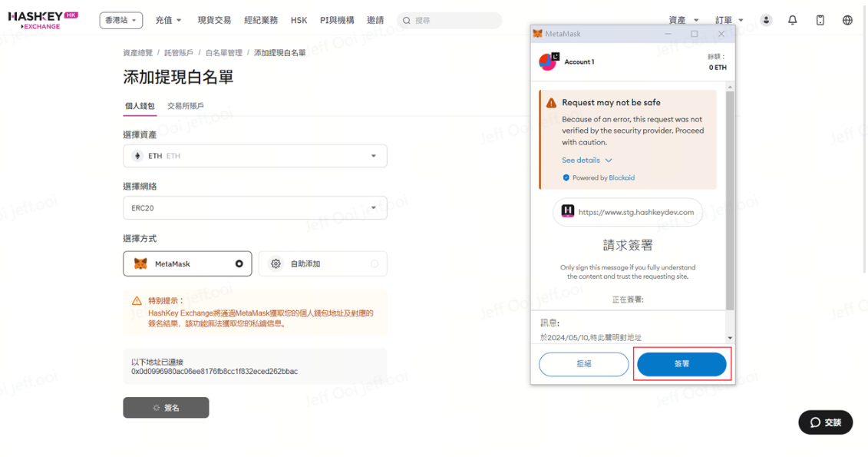The width and height of the screenshot is (868, 457).
Task: Click the stg.hashkeydev.com origin pill
Action: pyautogui.click(x=628, y=212)
